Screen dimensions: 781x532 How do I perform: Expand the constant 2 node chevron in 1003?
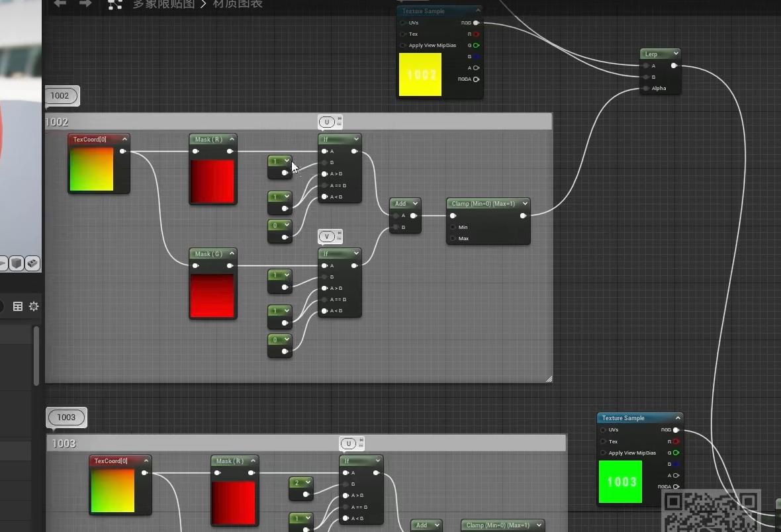(308, 482)
